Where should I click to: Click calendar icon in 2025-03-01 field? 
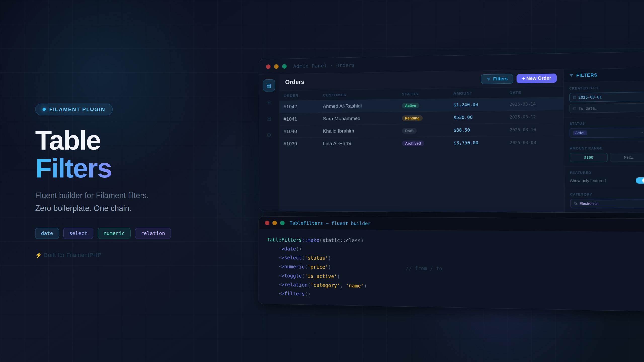(x=574, y=98)
